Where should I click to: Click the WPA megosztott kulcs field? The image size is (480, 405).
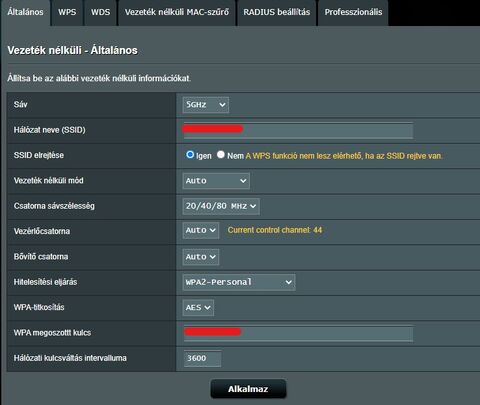(x=298, y=333)
